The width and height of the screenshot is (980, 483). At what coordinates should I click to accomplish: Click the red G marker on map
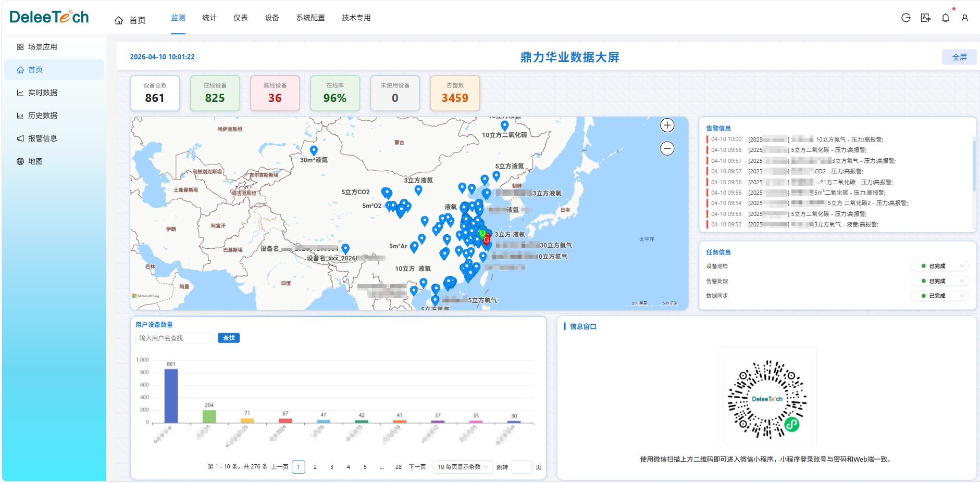[486, 240]
